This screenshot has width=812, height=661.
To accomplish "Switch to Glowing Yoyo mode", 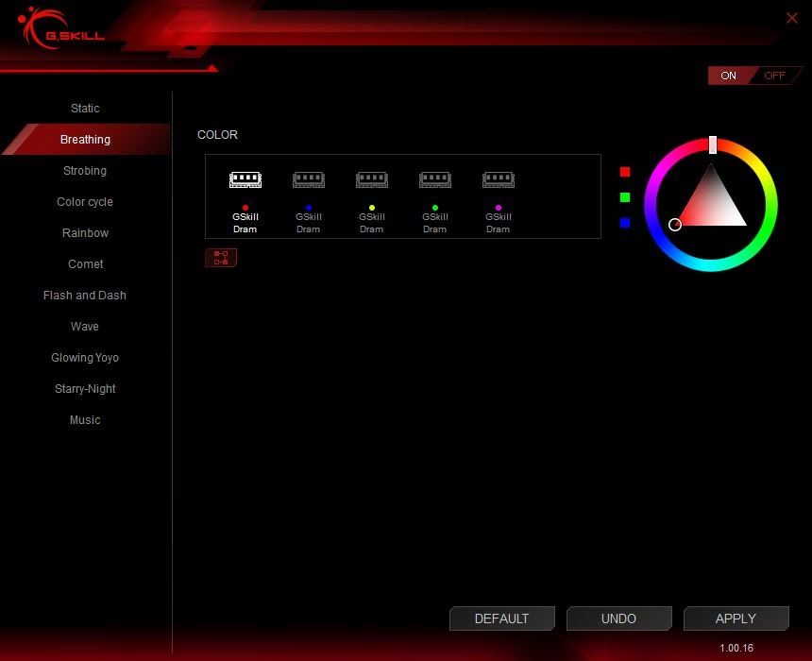I will (85, 358).
